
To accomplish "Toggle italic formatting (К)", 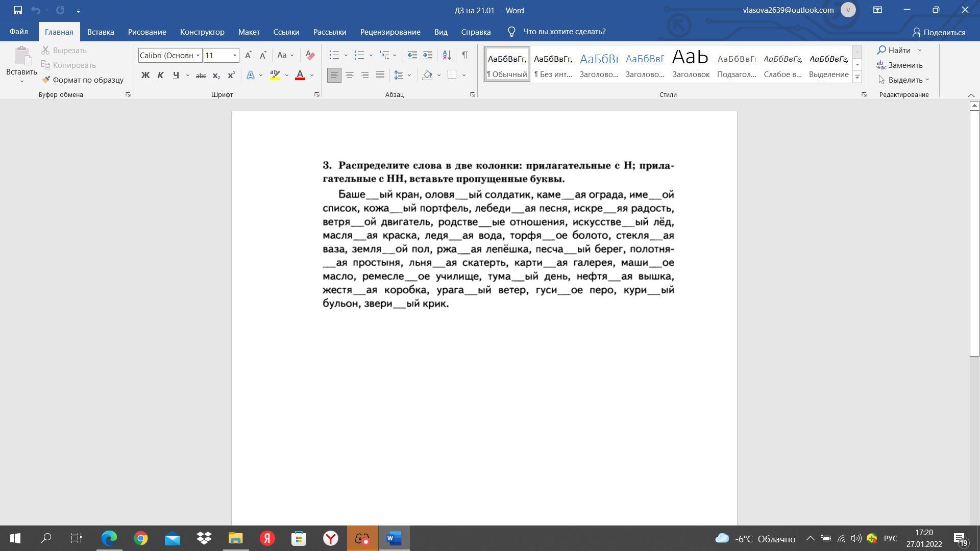I will click(x=160, y=76).
